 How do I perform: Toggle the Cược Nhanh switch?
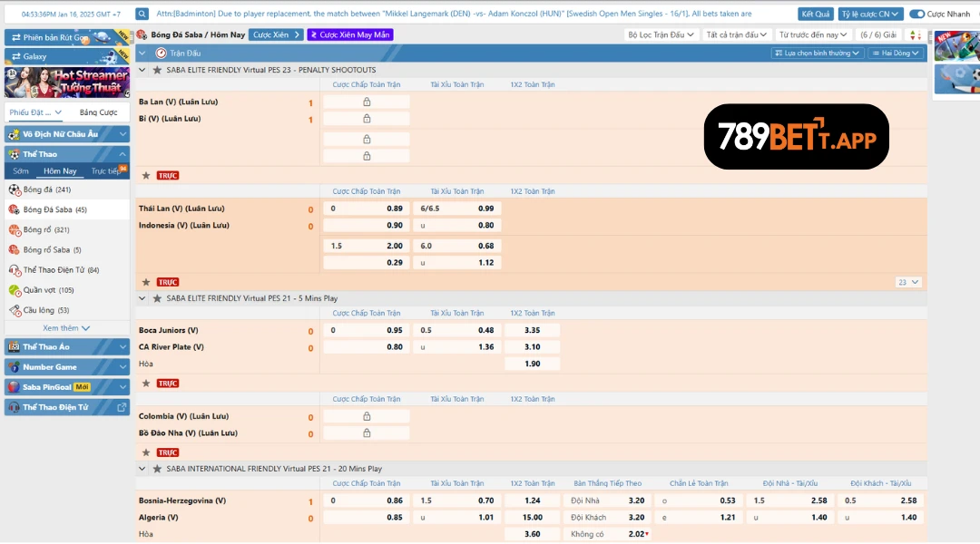(x=916, y=14)
